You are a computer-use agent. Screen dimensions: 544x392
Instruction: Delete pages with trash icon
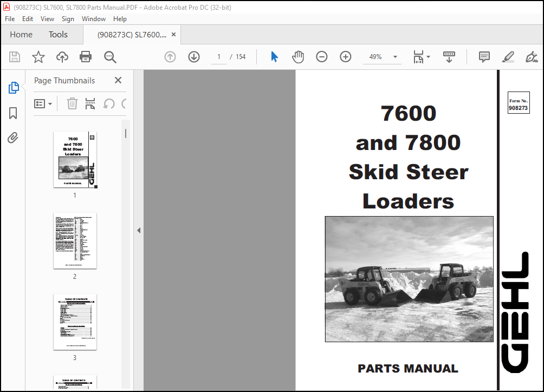[x=72, y=103]
